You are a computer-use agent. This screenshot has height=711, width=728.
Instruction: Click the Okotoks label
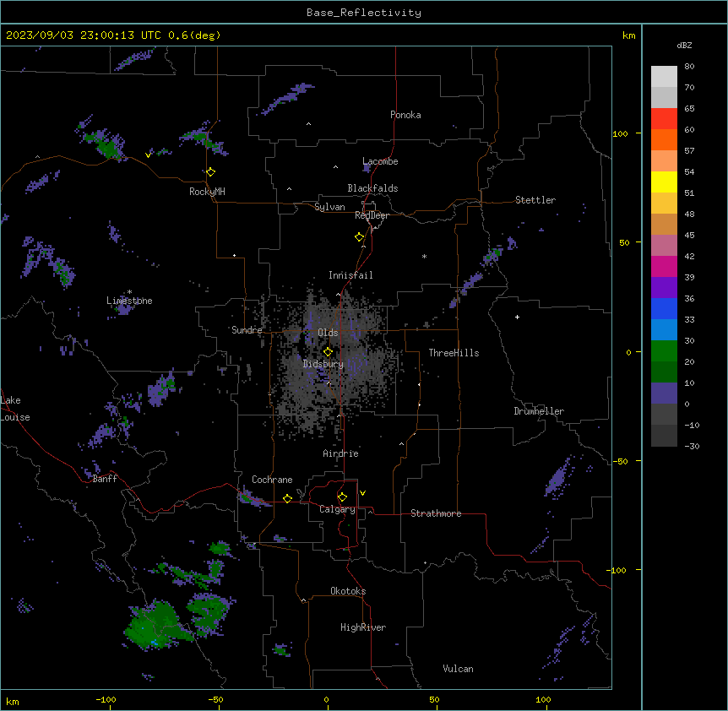(348, 591)
